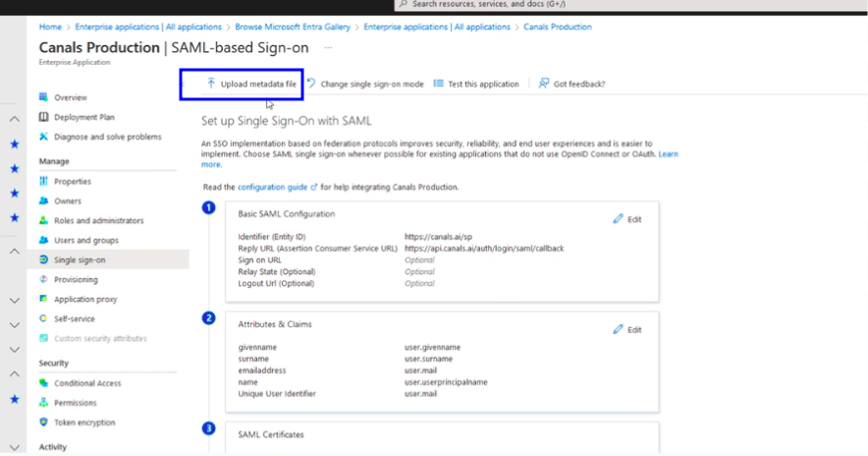Viewport: 868px width, 456px height.
Task: Click the Application proxy icon
Action: (x=43, y=299)
